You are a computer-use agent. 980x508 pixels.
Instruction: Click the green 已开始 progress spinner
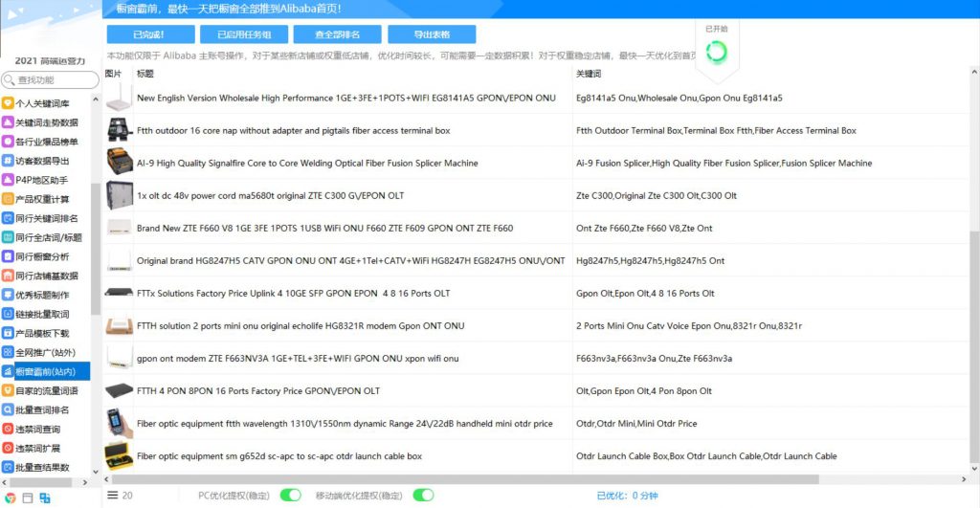(716, 52)
